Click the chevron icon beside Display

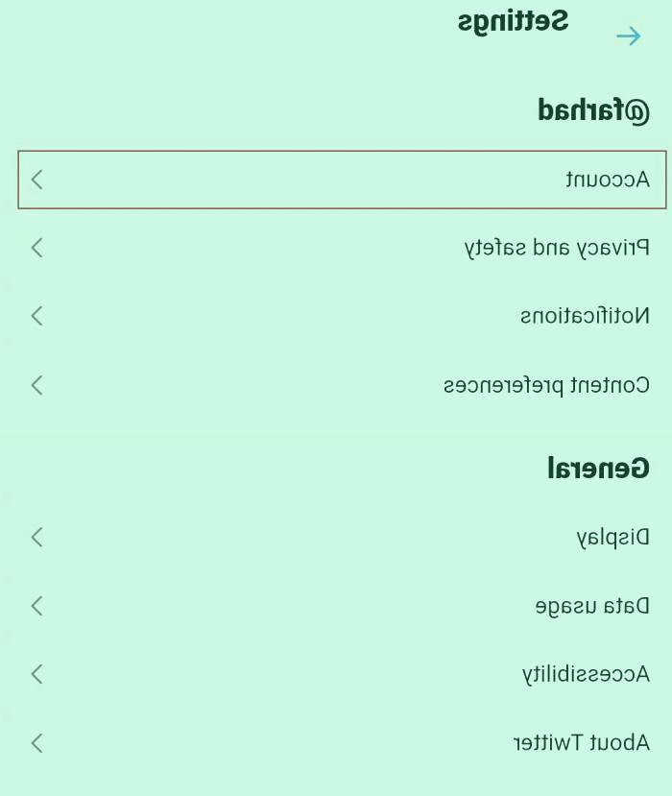pyautogui.click(x=37, y=537)
